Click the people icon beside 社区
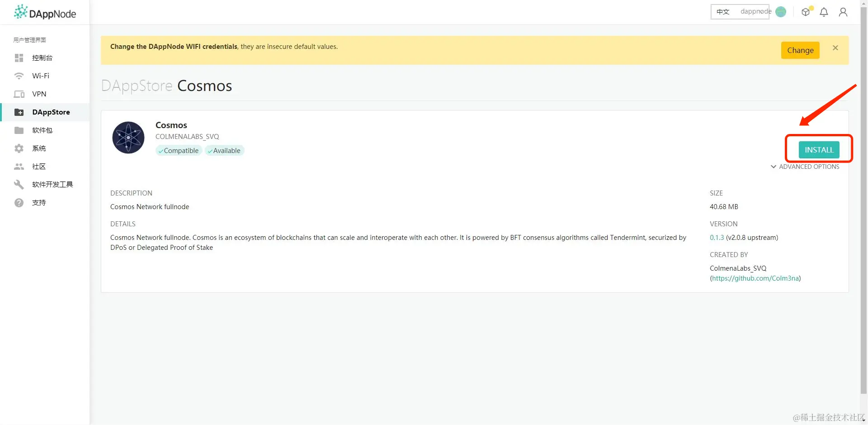The height and width of the screenshot is (425, 868). (x=19, y=167)
